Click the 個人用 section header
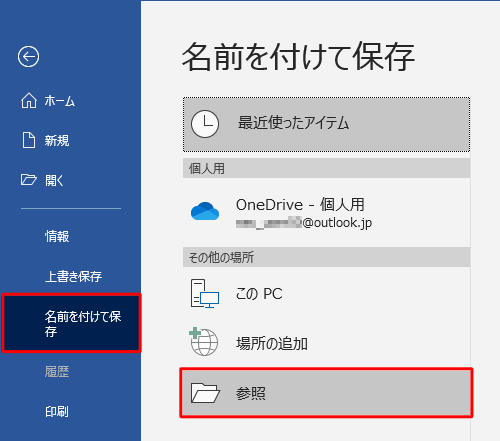Image resolution: width=500 pixels, height=441 pixels. (x=326, y=168)
